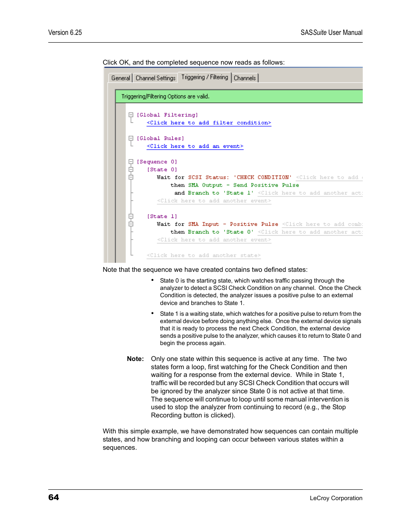
Task: Click the LeCroy Corporation footer text
Action: pyautogui.click(x=336, y=498)
